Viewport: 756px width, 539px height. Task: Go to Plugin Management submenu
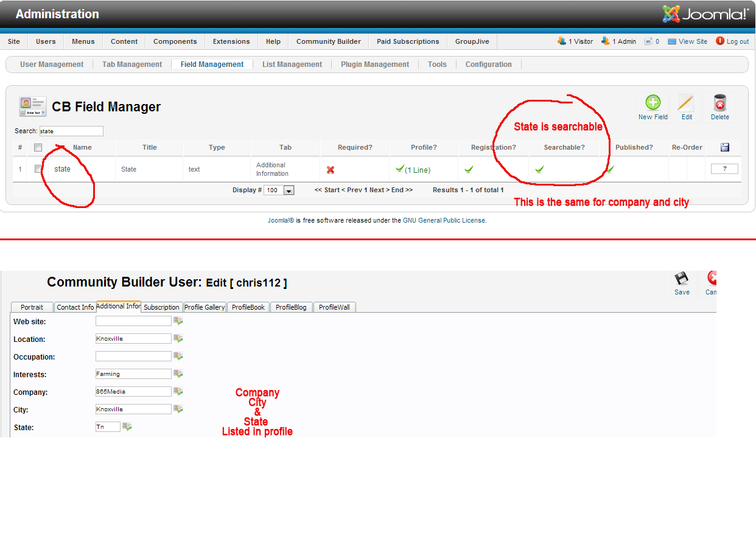coord(375,64)
